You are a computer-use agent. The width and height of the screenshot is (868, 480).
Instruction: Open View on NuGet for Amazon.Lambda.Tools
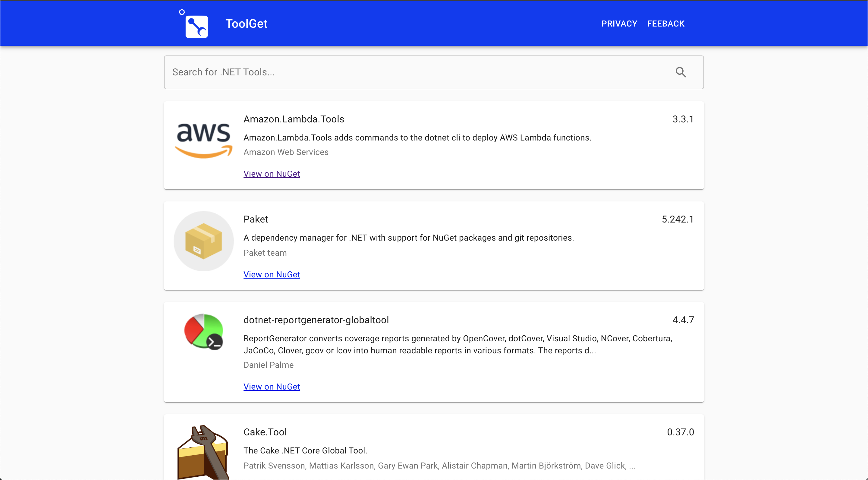tap(272, 174)
